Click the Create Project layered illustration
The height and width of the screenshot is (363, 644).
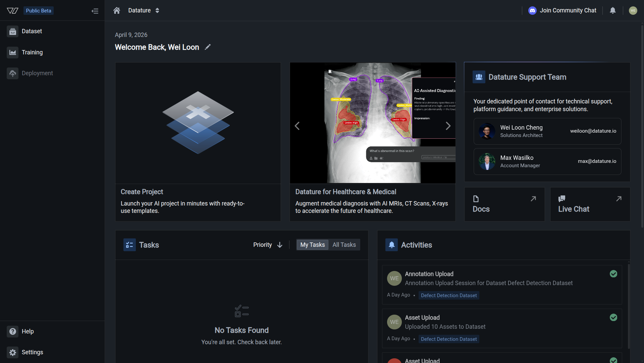[198, 123]
